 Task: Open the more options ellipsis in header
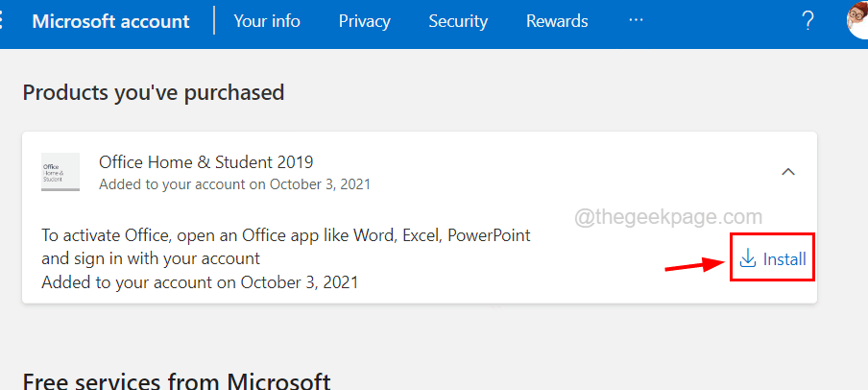pos(637,21)
